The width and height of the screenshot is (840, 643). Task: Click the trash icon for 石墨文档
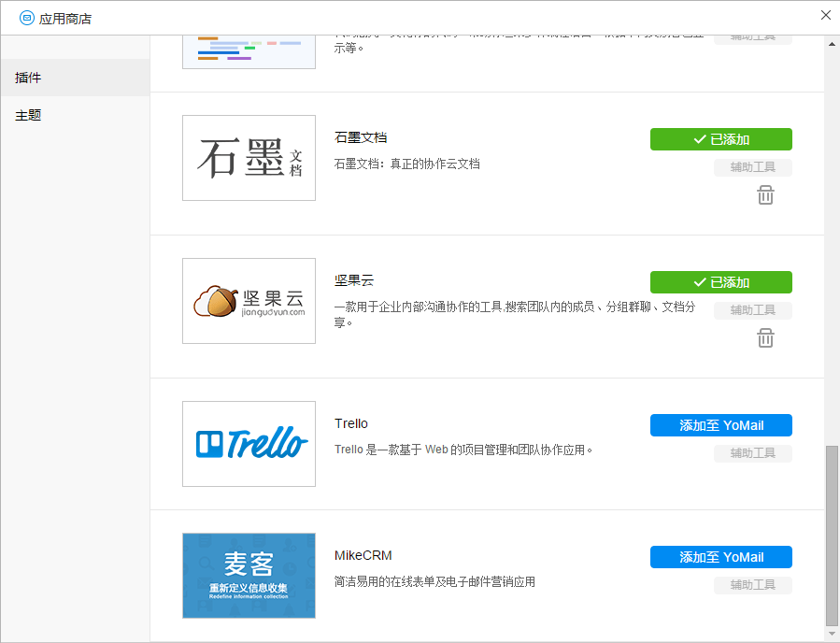tap(765, 195)
